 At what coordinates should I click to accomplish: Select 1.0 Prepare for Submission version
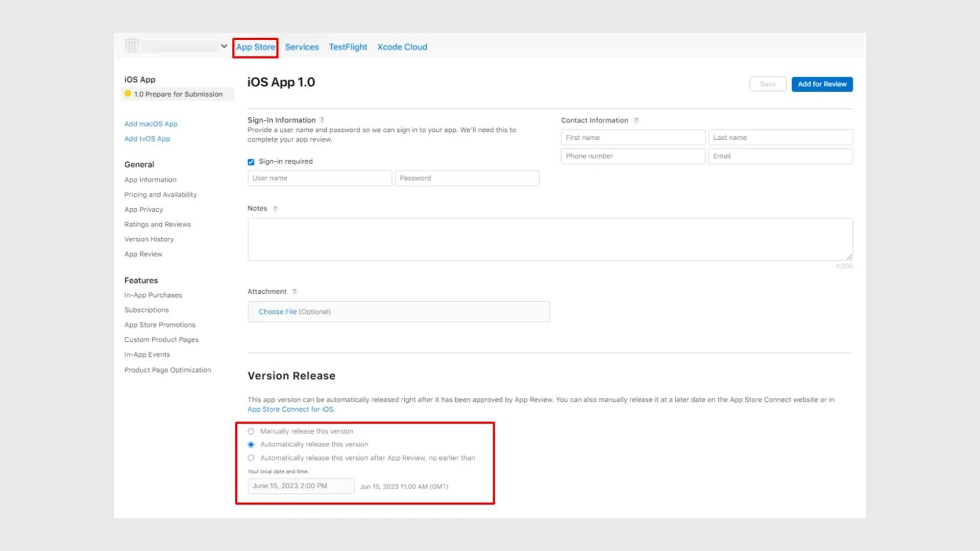178,94
